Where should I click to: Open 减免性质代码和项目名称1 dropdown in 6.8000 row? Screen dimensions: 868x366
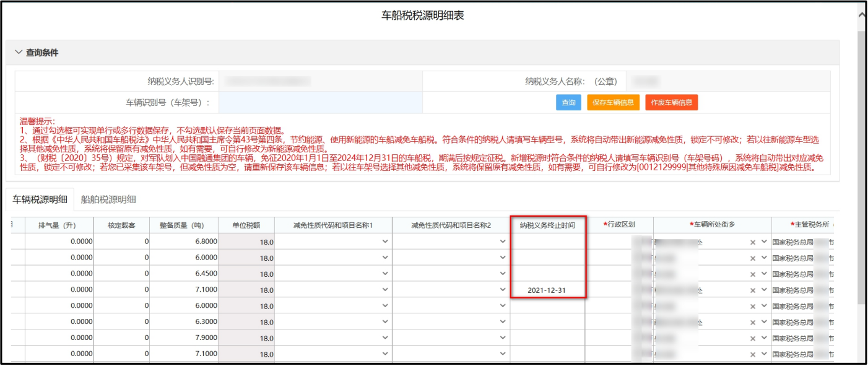[x=385, y=242]
